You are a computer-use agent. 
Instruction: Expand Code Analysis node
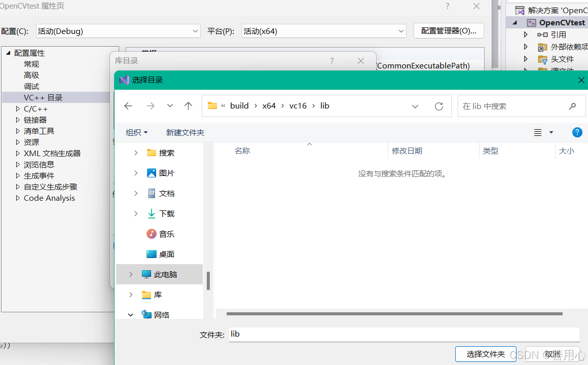coord(17,198)
